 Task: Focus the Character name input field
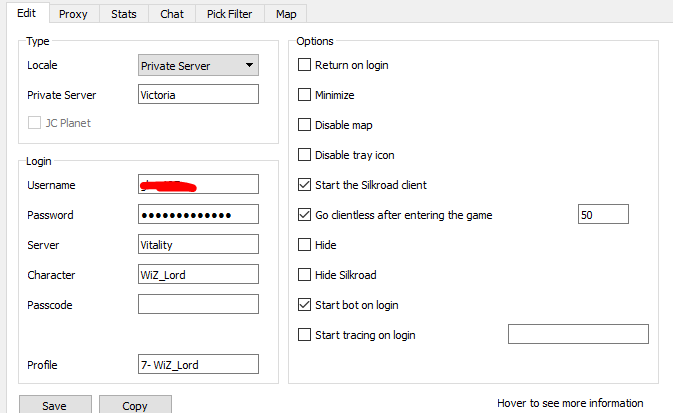(x=198, y=275)
